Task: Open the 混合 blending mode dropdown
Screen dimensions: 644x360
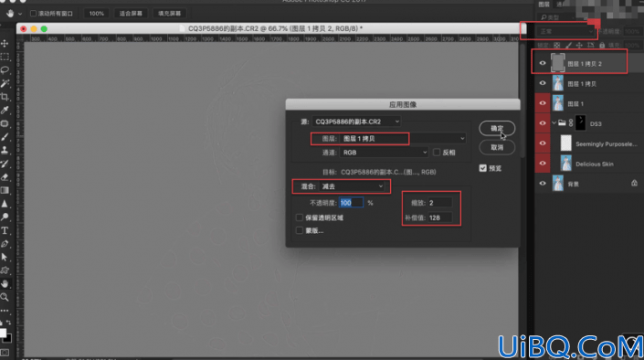Action: 352,186
